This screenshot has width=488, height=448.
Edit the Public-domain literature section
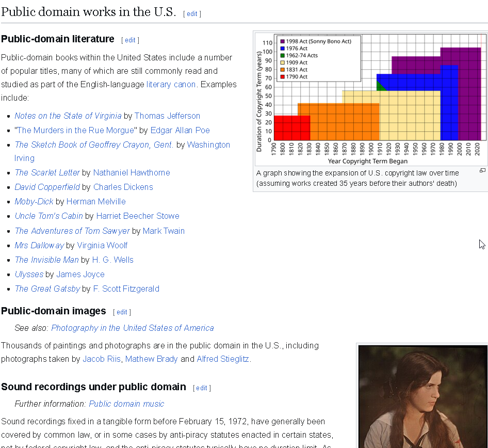[130, 40]
